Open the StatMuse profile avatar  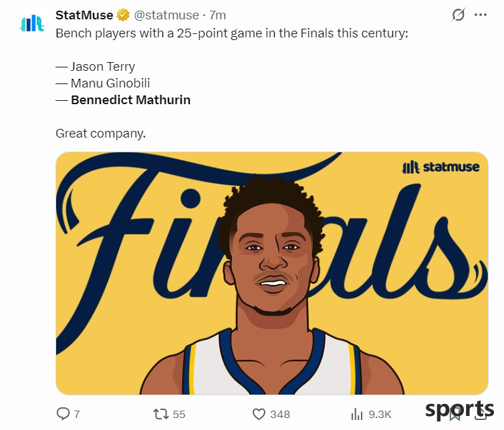pyautogui.click(x=32, y=24)
